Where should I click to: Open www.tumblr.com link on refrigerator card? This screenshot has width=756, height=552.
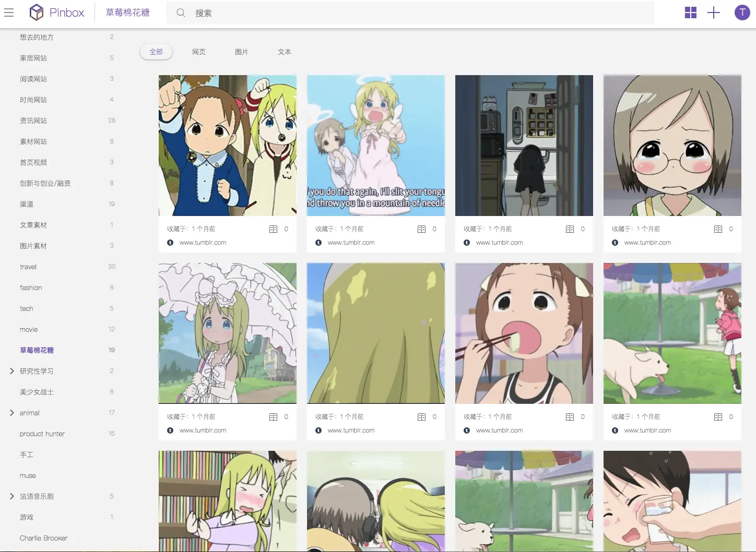point(499,243)
